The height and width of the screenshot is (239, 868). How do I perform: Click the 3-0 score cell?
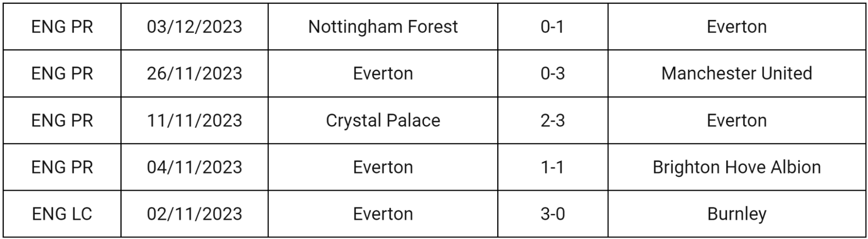point(552,214)
